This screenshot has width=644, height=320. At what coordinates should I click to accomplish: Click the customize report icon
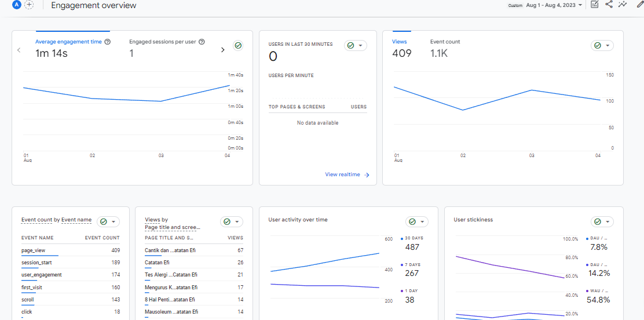tap(594, 5)
